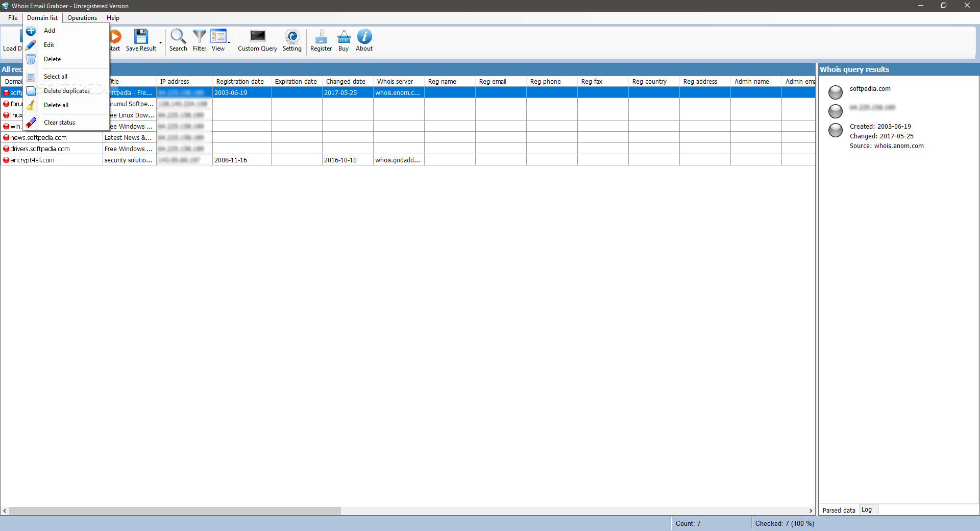Click the Edit pencil icon in menu
Screen dimensions: 980x531
pos(31,45)
